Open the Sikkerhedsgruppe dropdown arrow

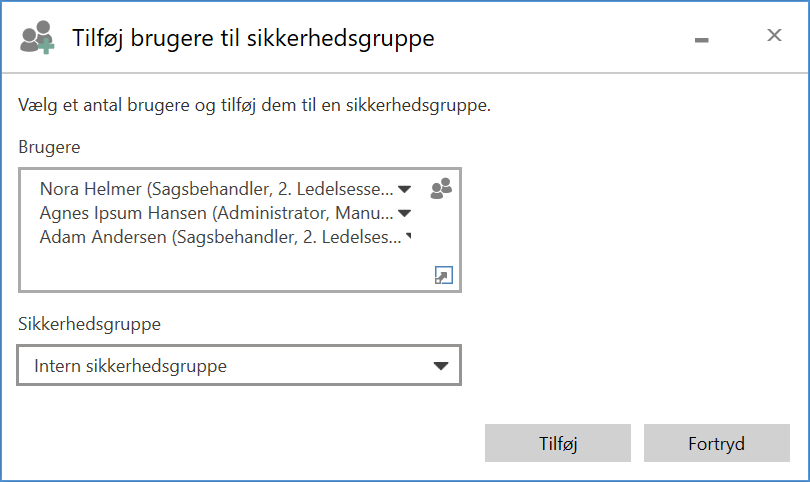click(441, 366)
